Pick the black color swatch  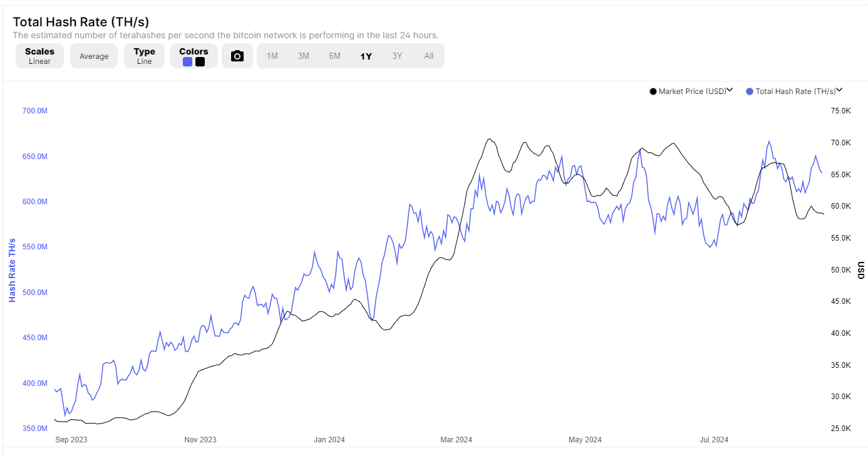200,61
